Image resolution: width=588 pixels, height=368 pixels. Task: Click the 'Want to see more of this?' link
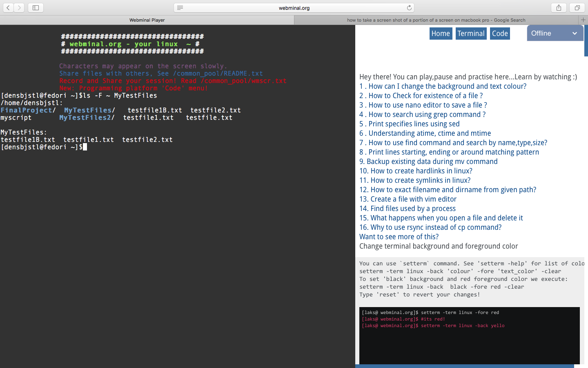coord(399,237)
